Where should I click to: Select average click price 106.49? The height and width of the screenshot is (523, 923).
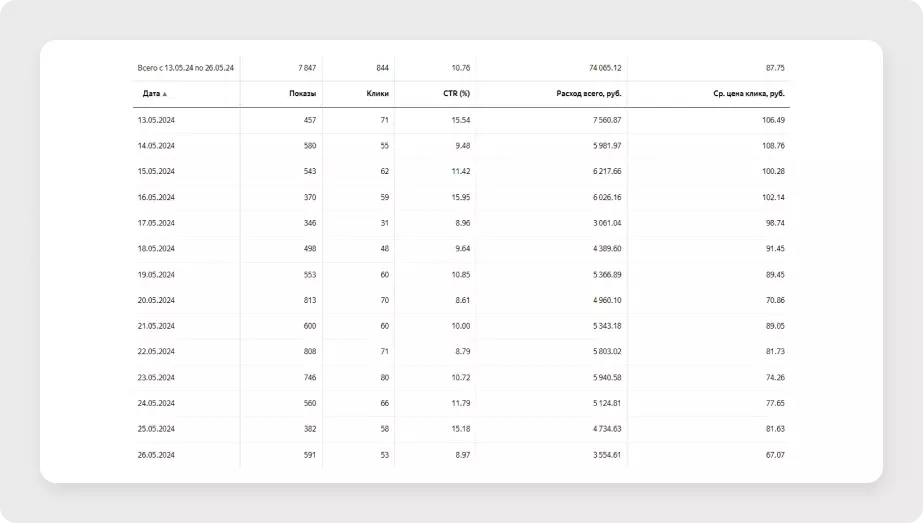pos(773,120)
